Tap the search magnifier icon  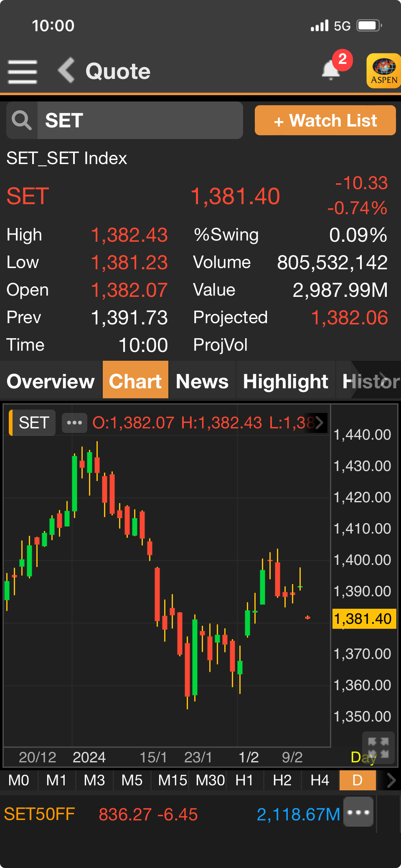[x=22, y=120]
